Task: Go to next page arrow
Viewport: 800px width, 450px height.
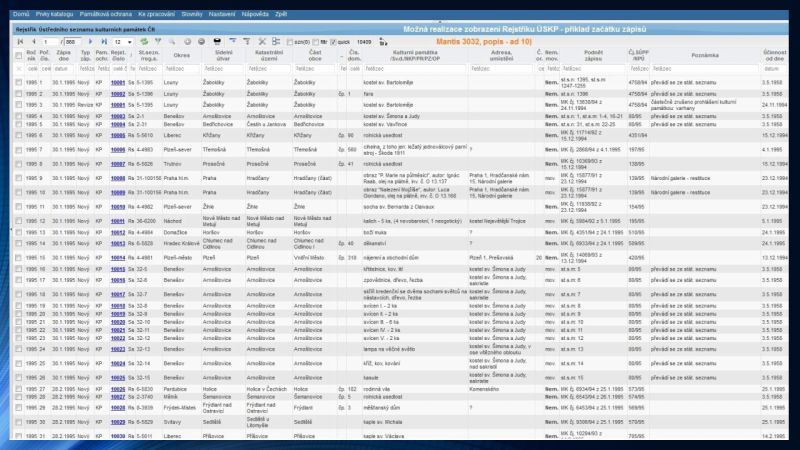Action: [x=90, y=42]
